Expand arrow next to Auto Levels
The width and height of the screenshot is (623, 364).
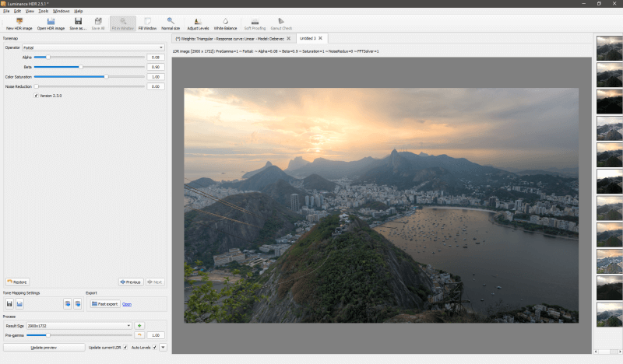163,348
